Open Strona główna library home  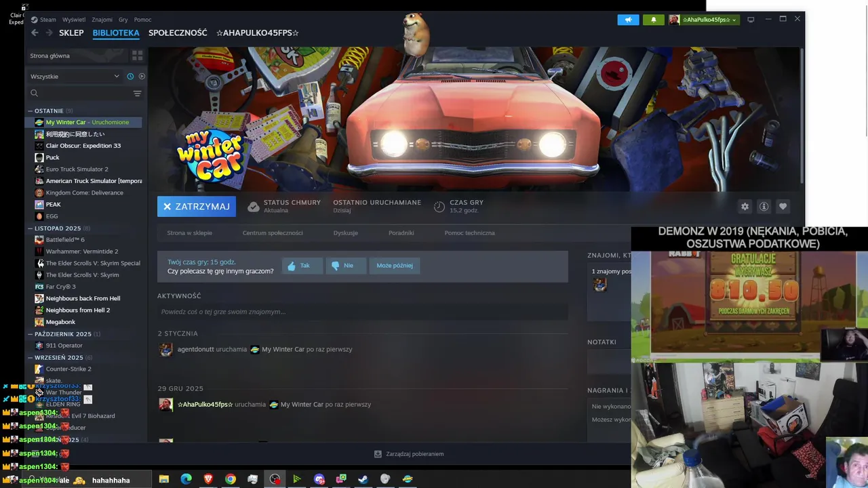click(x=78, y=56)
